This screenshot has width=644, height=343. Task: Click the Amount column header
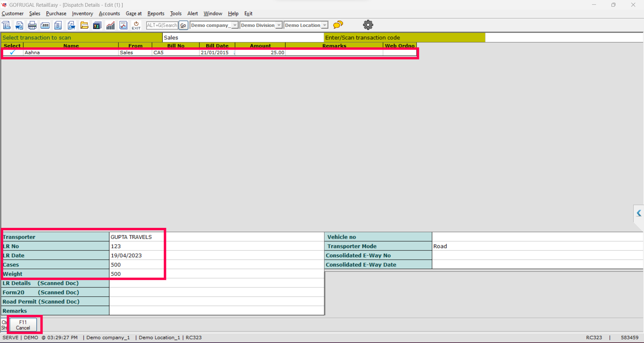pos(260,46)
